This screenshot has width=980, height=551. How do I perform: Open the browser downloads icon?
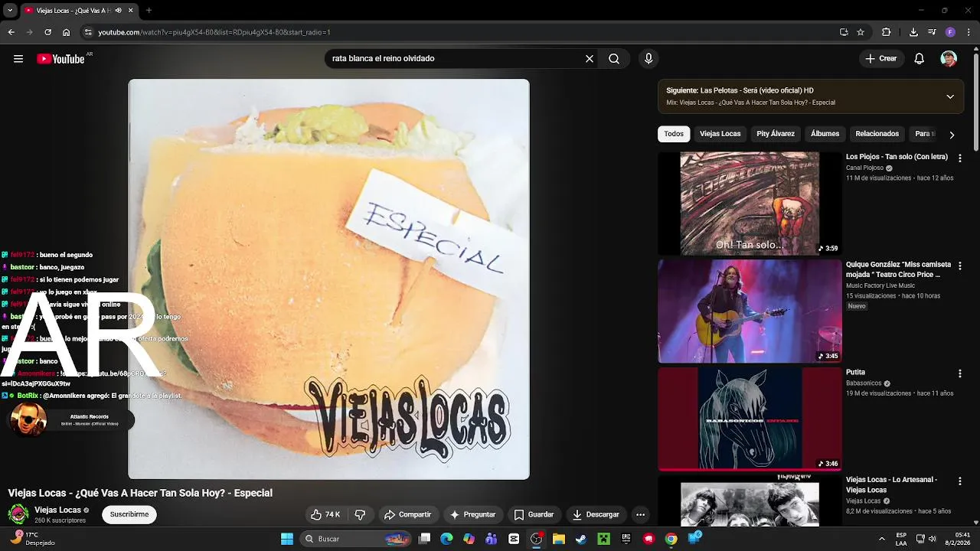pos(913,32)
